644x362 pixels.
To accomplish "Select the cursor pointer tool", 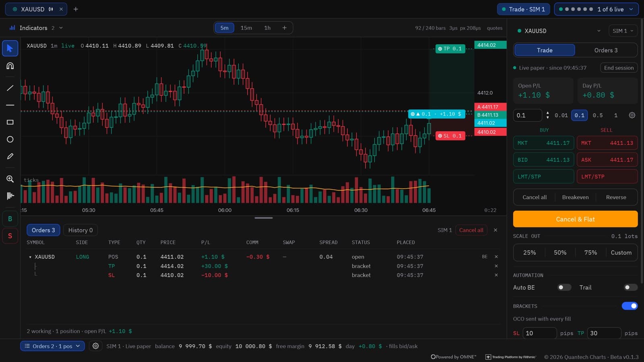I will pos(10,48).
